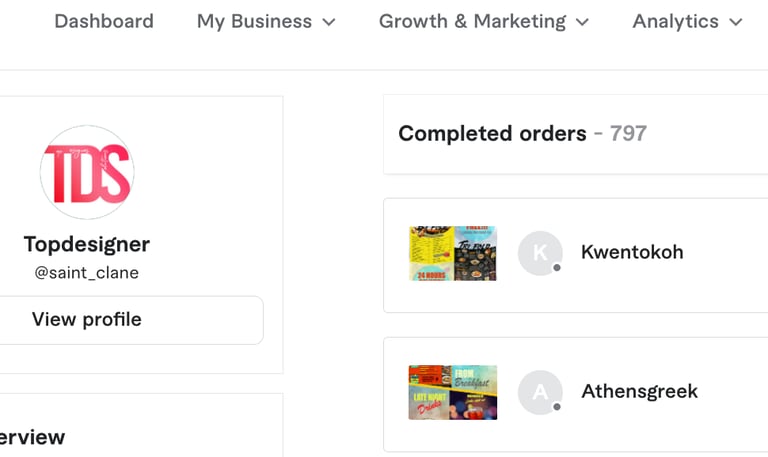
Task: Expand the My Business dropdown chevron
Action: coord(329,22)
